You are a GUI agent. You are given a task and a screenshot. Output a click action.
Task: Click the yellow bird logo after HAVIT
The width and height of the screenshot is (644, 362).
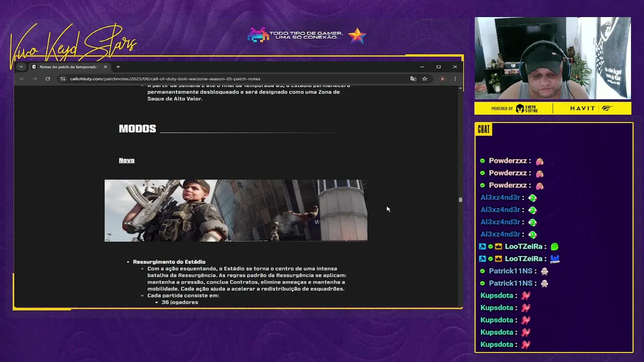(x=608, y=108)
